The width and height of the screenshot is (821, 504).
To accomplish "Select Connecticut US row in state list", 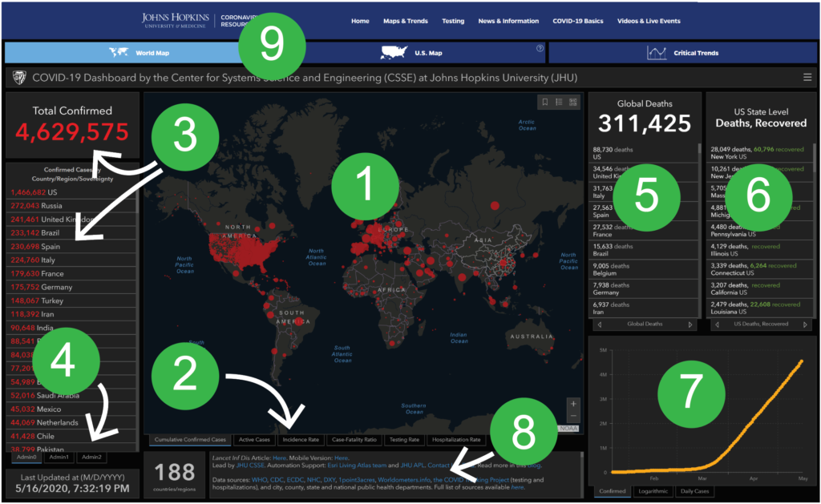I will pos(760,269).
